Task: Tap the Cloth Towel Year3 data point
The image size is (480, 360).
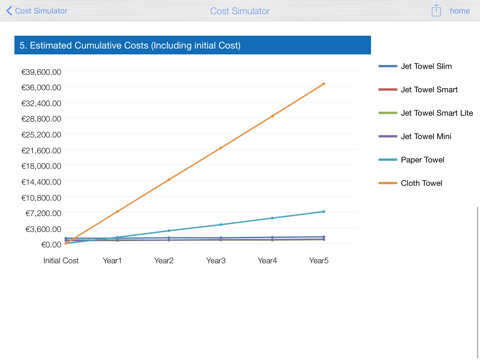Action: point(221,148)
